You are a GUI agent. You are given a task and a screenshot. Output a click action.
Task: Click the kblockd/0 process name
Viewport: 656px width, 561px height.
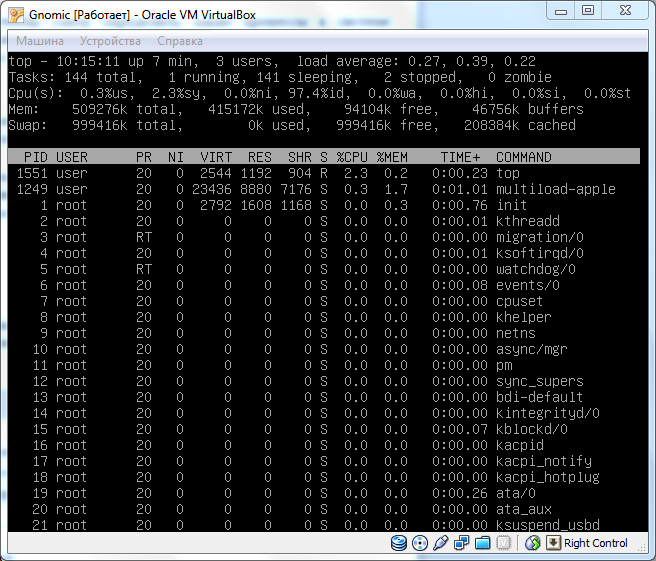click(531, 429)
